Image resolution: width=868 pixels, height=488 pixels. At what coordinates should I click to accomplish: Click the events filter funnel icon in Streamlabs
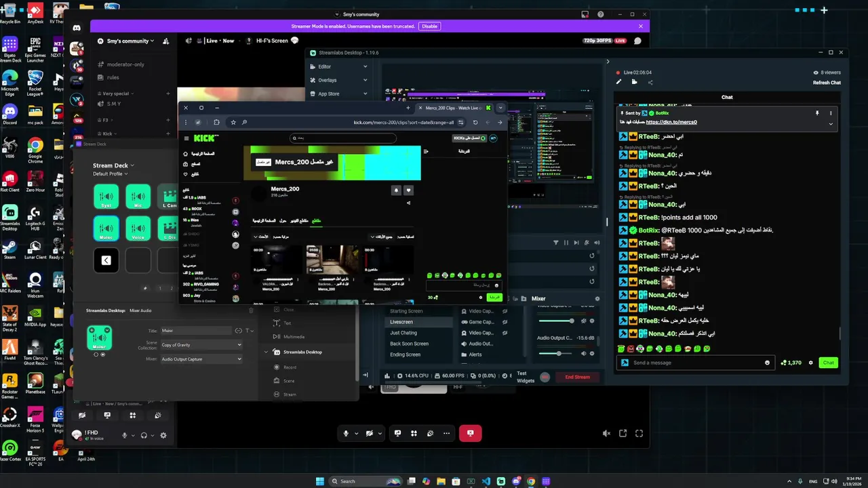click(556, 242)
